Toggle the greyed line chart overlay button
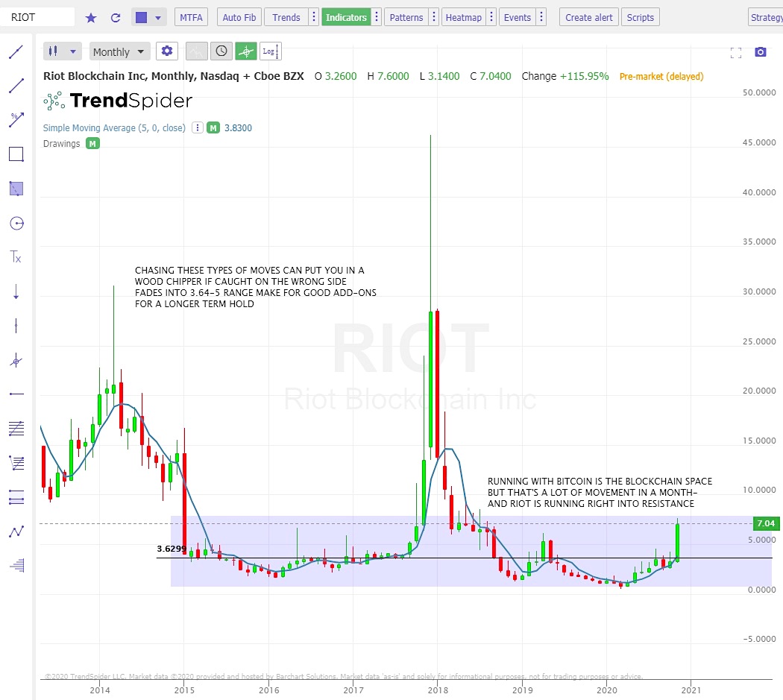The width and height of the screenshot is (783, 700). point(196,51)
